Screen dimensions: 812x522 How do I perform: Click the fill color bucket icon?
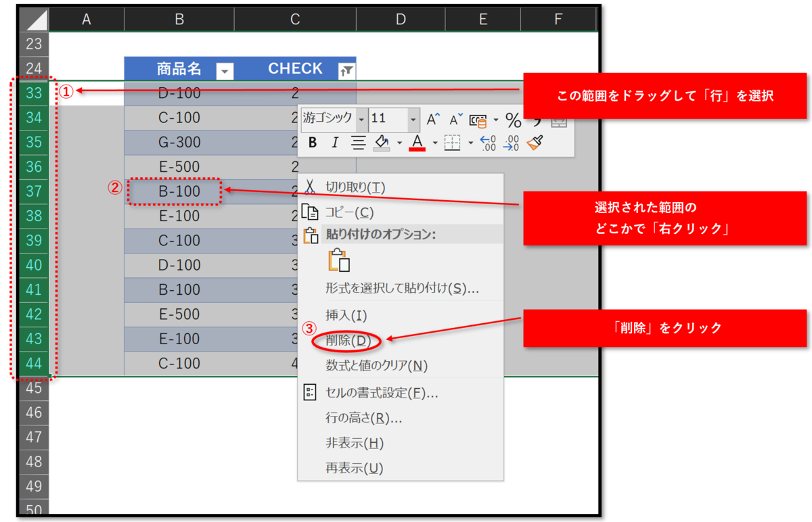click(x=382, y=142)
